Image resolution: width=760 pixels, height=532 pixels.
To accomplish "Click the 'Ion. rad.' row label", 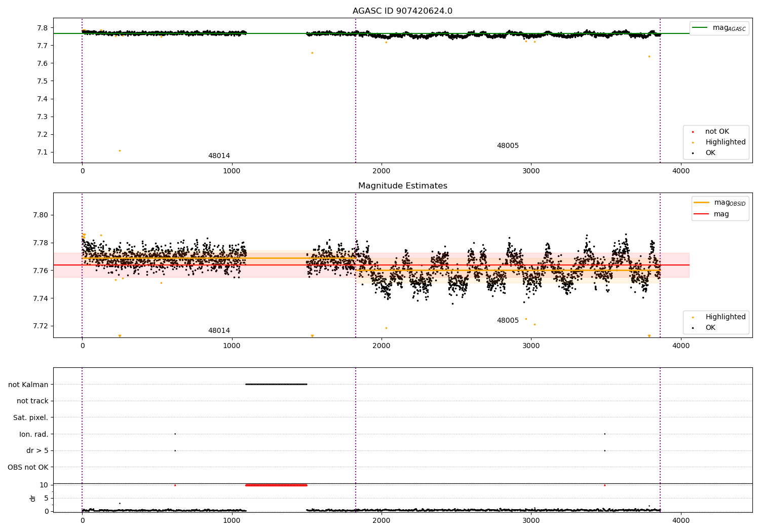I will pos(34,435).
